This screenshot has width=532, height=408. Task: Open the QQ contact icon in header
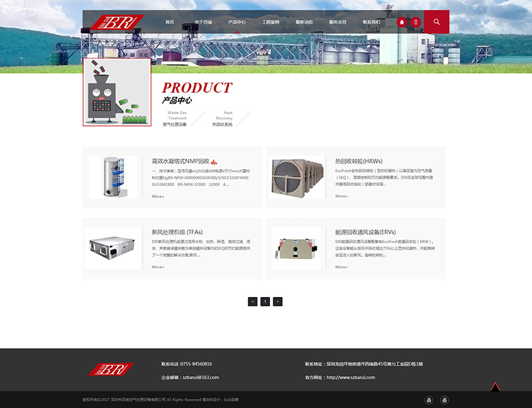click(402, 22)
